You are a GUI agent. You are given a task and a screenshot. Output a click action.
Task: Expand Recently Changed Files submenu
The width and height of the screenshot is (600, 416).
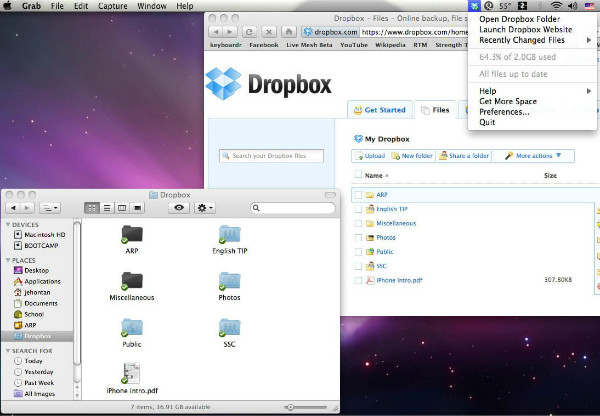point(532,40)
